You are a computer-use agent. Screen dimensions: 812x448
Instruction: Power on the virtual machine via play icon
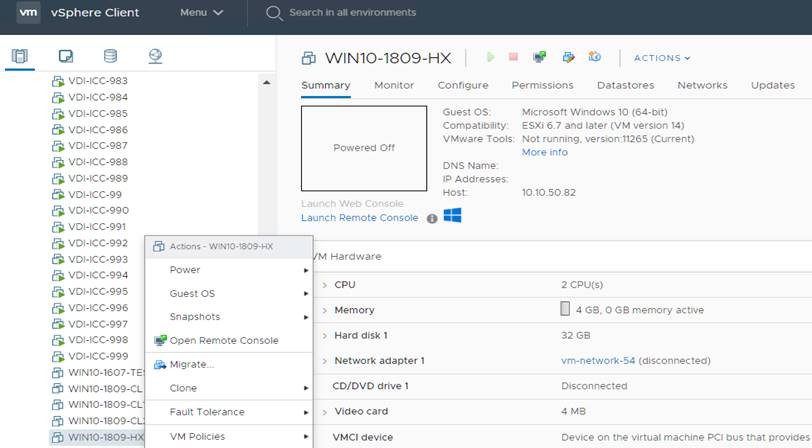[x=490, y=57]
